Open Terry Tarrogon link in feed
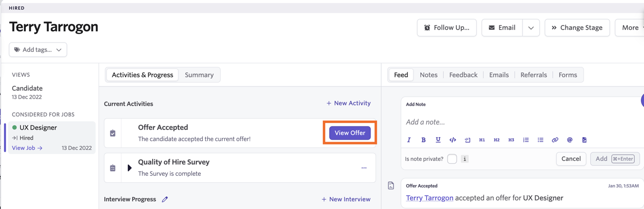The width and height of the screenshot is (644, 209). (429, 198)
